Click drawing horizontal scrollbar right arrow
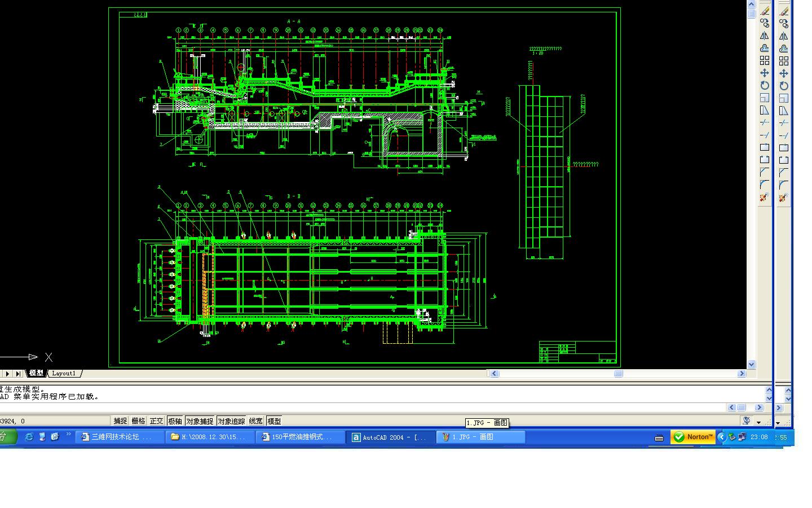812x508 pixels. coord(742,374)
